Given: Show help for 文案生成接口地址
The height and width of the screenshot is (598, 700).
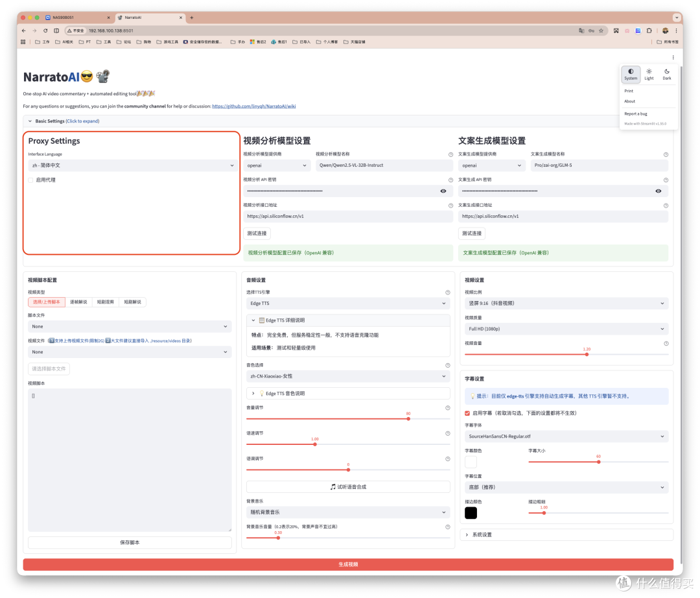Looking at the screenshot, I should click(666, 206).
